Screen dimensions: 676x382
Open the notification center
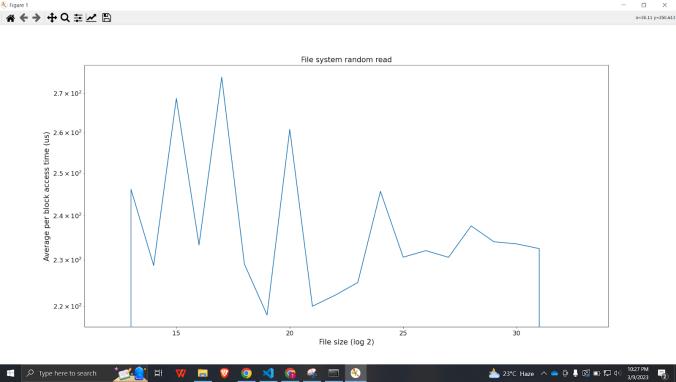tap(663, 373)
